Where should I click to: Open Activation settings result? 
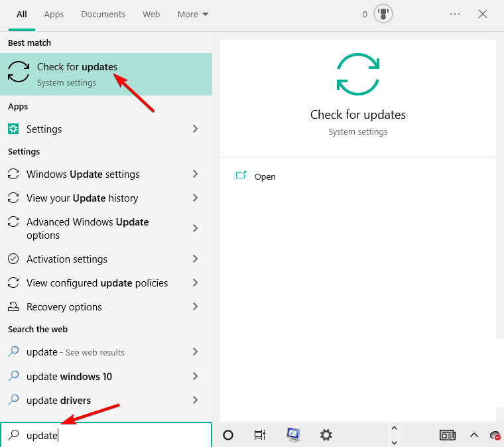[106, 259]
